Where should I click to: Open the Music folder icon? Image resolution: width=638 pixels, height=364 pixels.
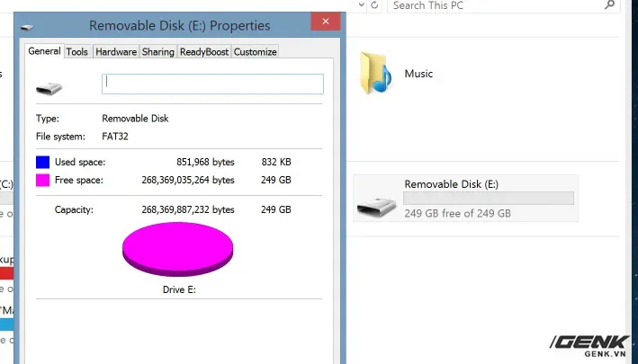click(x=375, y=73)
